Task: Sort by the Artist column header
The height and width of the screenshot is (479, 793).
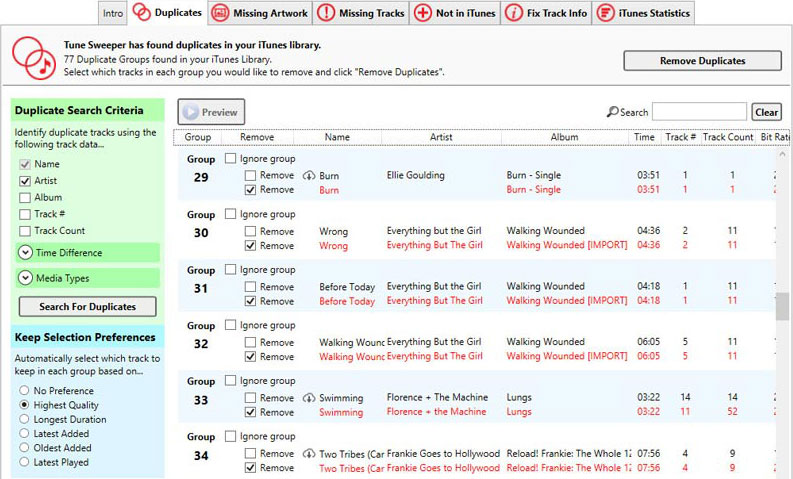Action: click(x=441, y=137)
